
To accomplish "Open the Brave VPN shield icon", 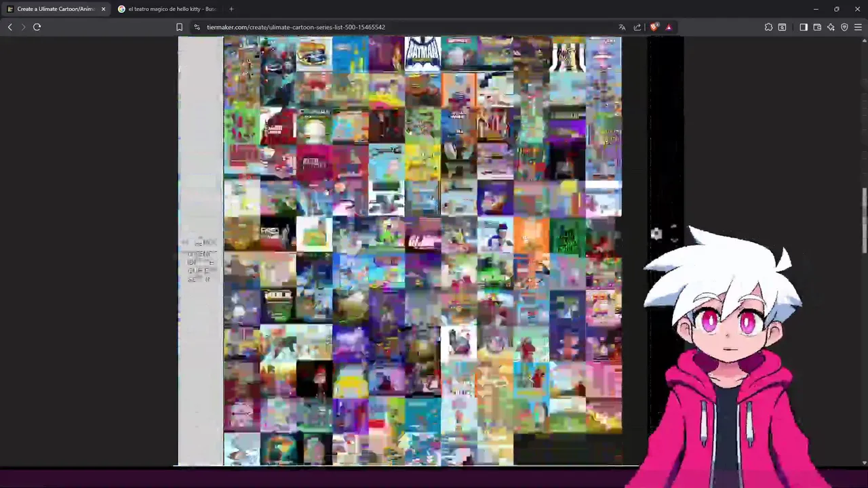I will tap(844, 27).
